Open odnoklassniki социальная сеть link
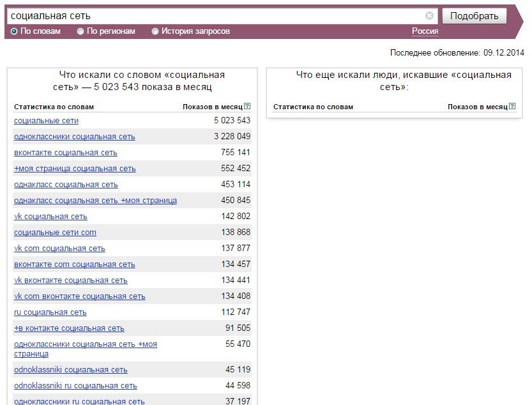The image size is (532, 405). (x=70, y=369)
